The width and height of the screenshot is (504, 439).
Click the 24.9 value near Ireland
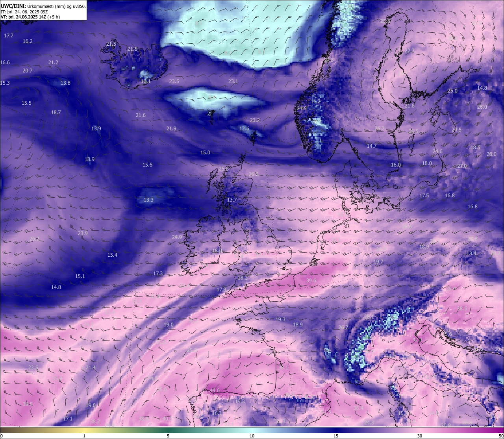pyautogui.click(x=177, y=237)
